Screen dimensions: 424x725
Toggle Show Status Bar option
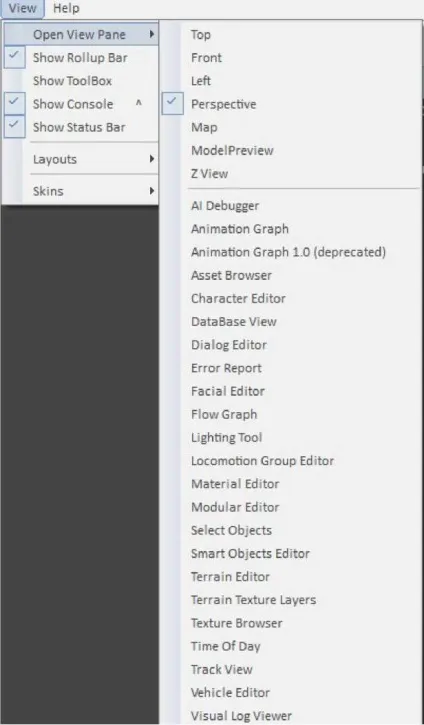point(81,127)
